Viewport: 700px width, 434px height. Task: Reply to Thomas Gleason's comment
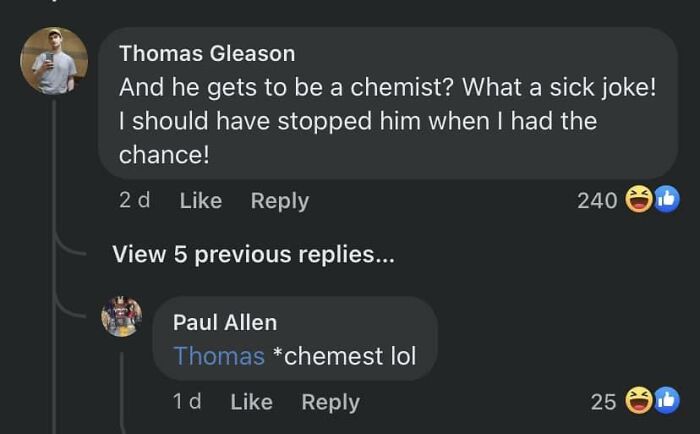click(x=279, y=200)
